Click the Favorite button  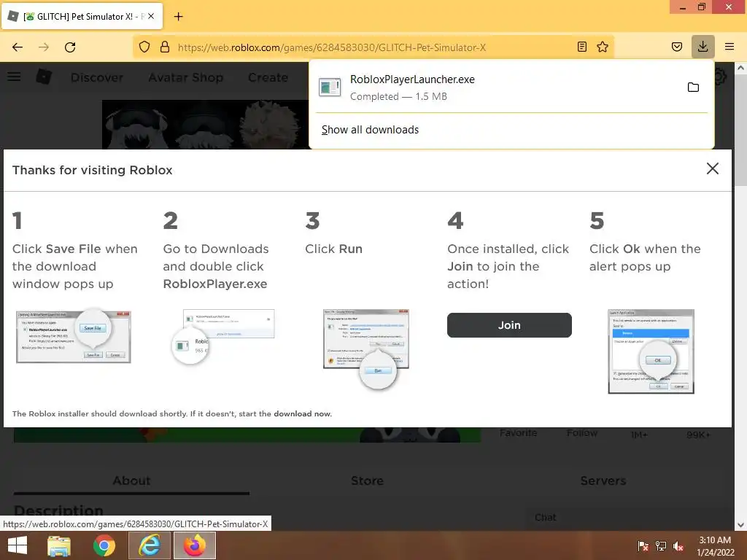[x=519, y=433]
